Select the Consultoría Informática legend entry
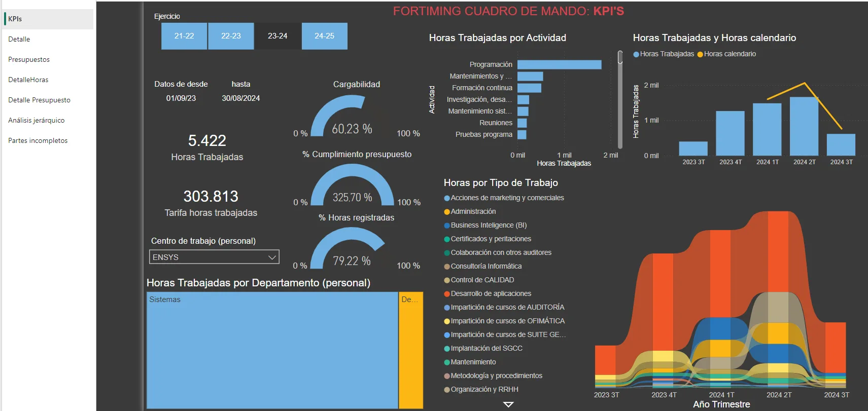The height and width of the screenshot is (411, 868). (x=483, y=266)
